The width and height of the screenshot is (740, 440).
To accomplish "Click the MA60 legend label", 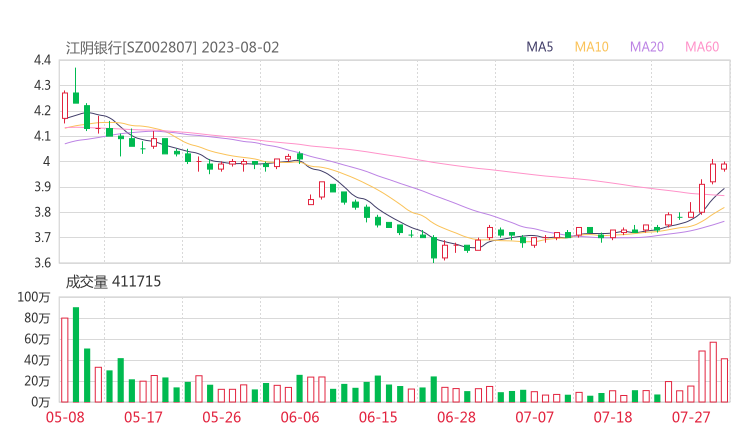I will click(702, 47).
